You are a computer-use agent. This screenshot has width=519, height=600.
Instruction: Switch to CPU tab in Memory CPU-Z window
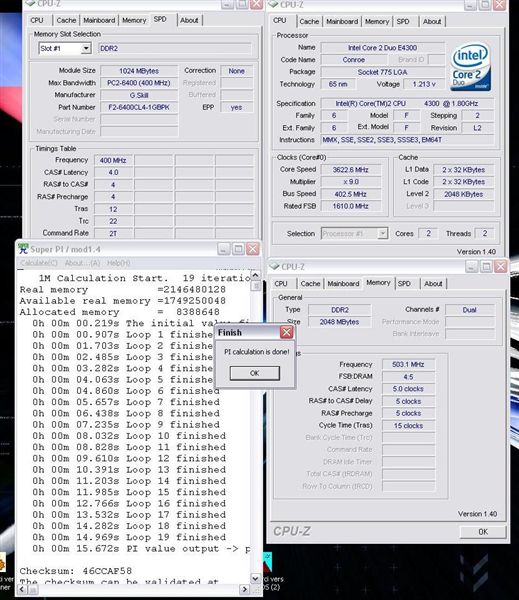[x=281, y=284]
